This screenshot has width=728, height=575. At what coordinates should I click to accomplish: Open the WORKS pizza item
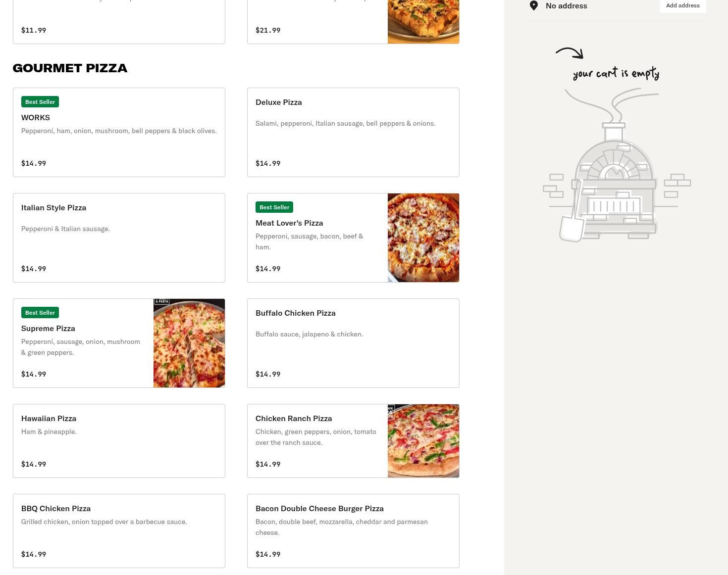(x=119, y=133)
